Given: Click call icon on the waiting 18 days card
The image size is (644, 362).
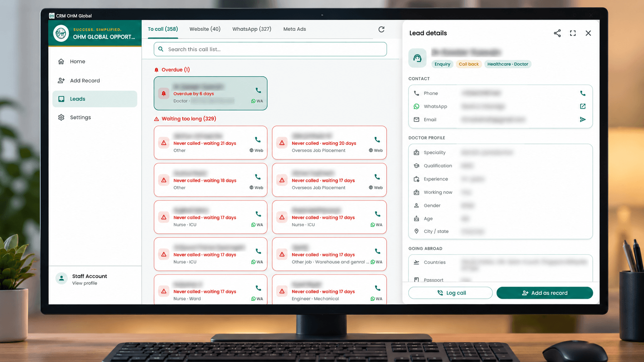Looking at the screenshot, I should (258, 177).
